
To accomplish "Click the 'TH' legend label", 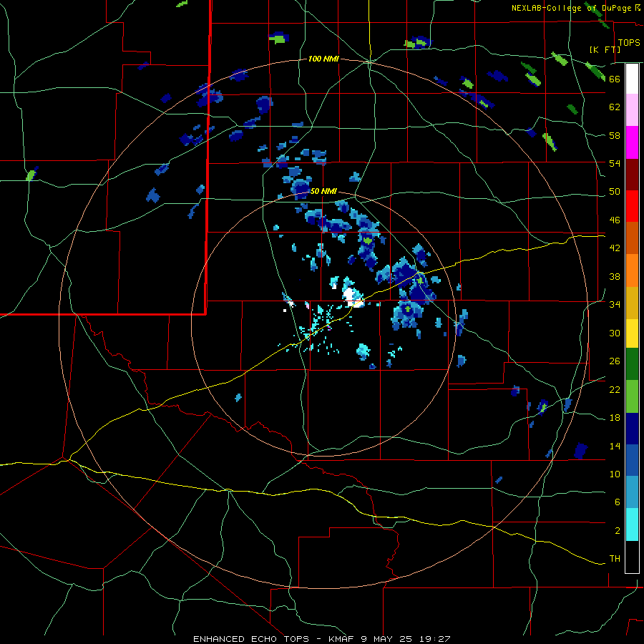I will 615,559.
